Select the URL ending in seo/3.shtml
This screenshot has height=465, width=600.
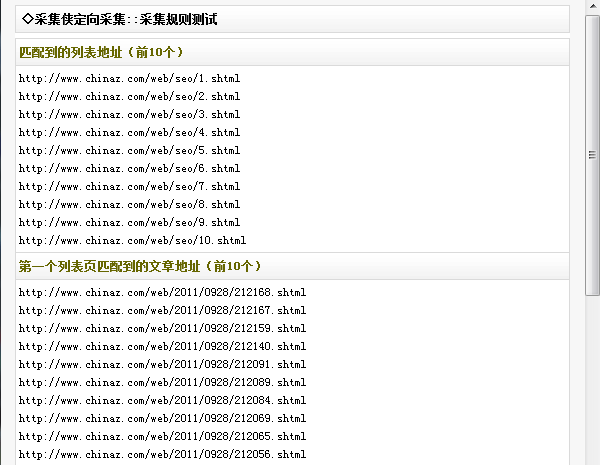(129, 114)
